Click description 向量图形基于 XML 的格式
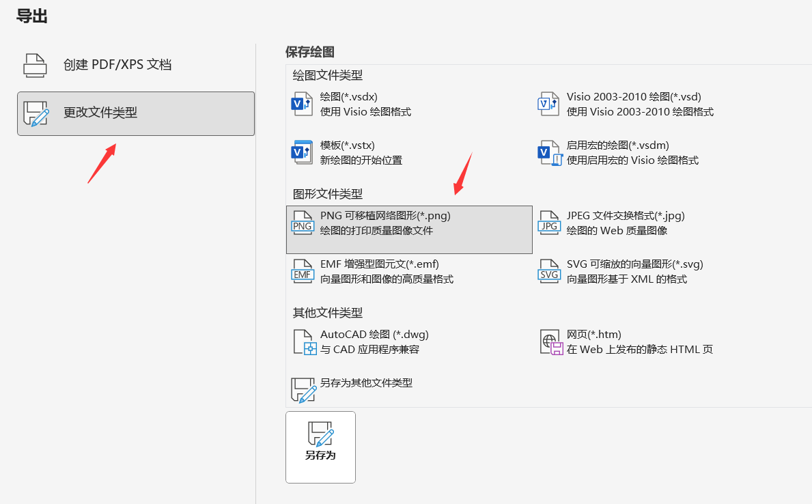 point(627,279)
